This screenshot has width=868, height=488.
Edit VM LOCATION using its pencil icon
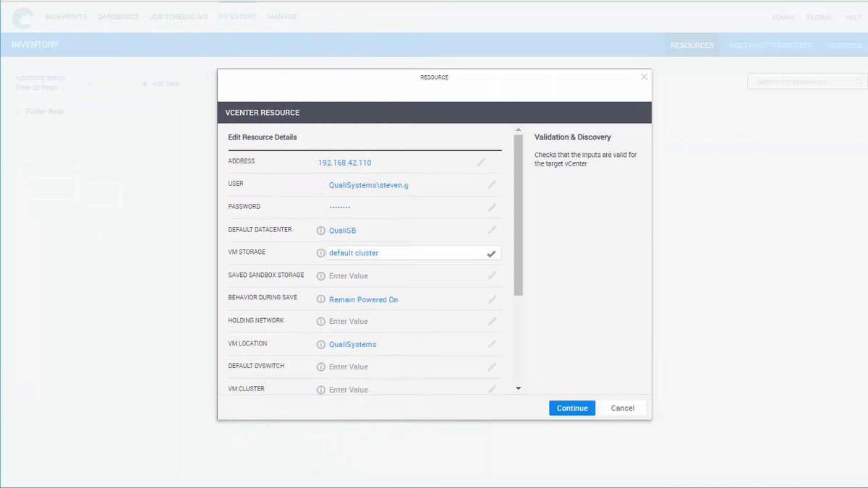[492, 344]
